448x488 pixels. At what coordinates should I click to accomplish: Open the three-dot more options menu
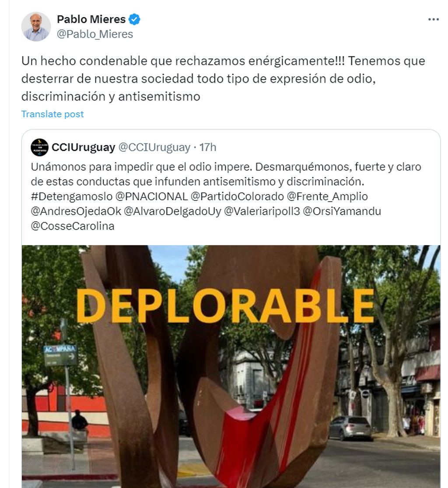coord(433,19)
